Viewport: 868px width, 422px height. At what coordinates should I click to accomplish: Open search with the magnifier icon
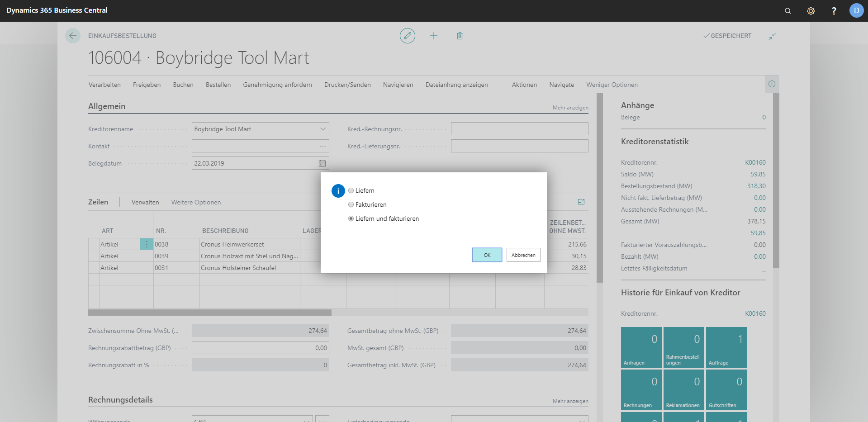788,11
